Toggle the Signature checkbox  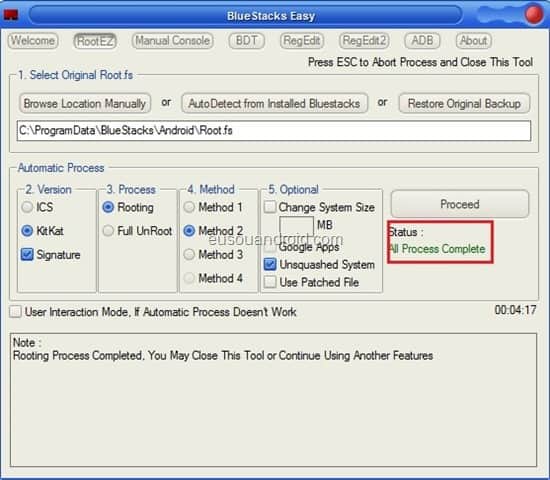(x=27, y=254)
